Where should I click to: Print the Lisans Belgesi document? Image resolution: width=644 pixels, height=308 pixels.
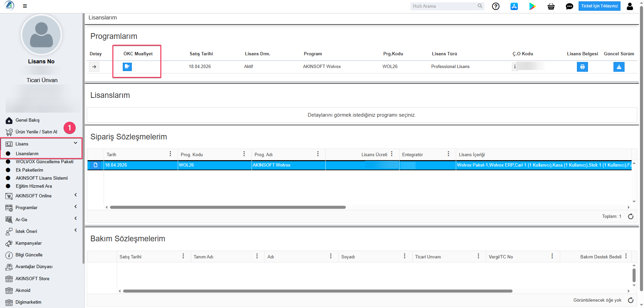point(582,67)
